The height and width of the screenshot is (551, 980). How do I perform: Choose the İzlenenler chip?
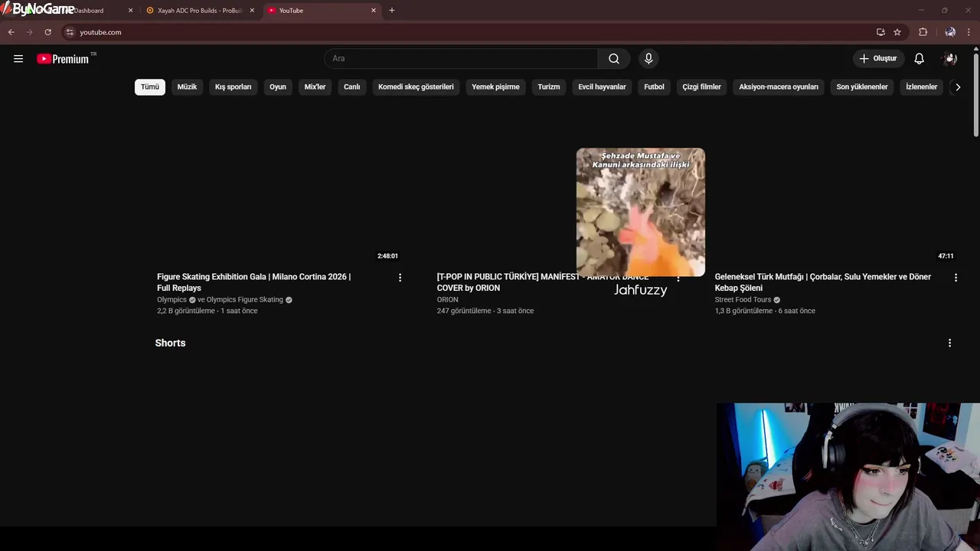pyautogui.click(x=921, y=87)
